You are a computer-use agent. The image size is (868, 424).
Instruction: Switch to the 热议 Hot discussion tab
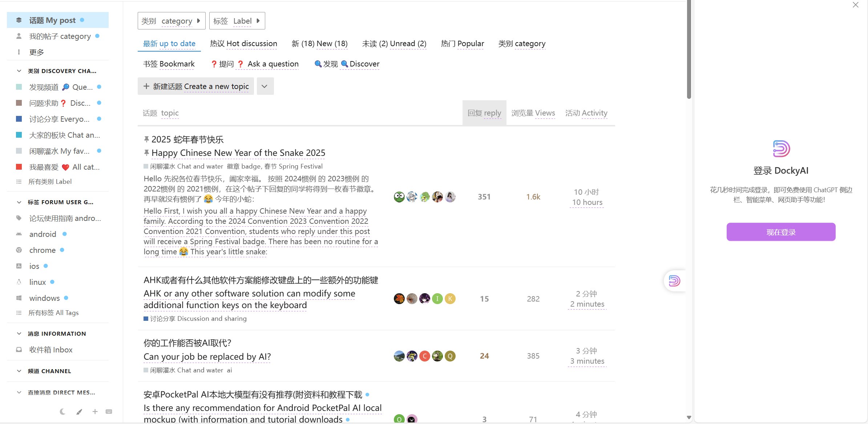[x=243, y=44]
